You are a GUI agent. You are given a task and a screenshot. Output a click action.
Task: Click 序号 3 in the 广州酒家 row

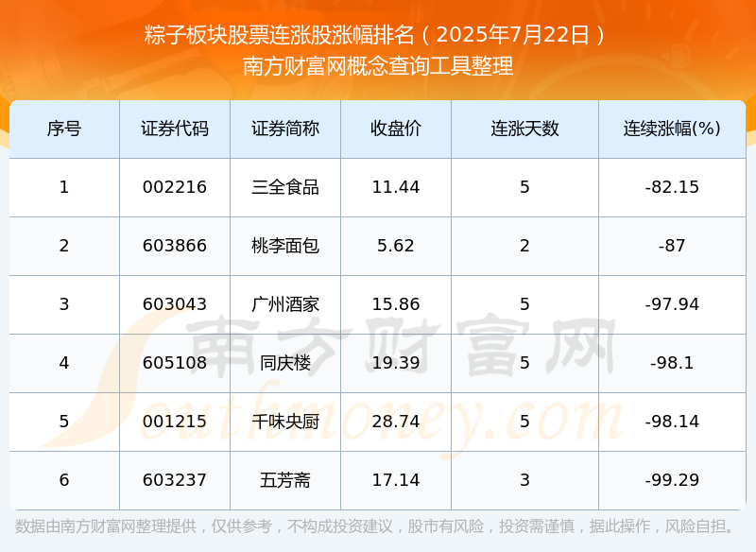pyautogui.click(x=64, y=304)
